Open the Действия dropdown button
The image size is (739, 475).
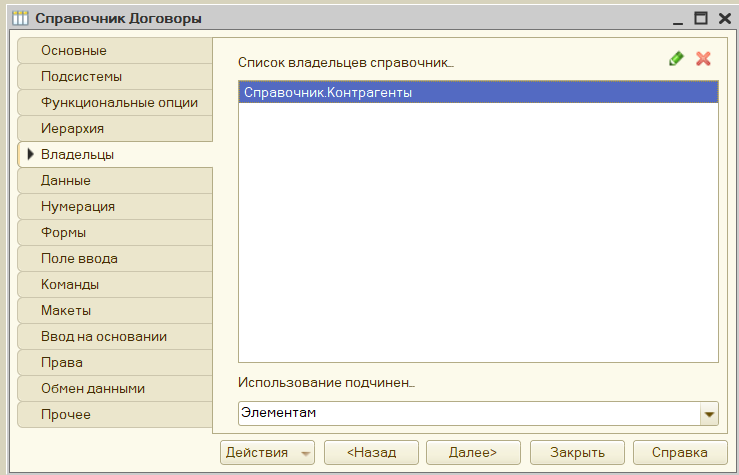[x=267, y=452]
